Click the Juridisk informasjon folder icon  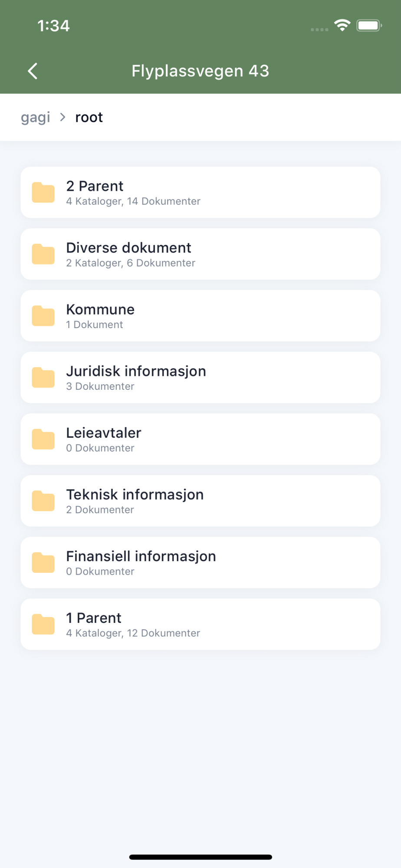[43, 378]
